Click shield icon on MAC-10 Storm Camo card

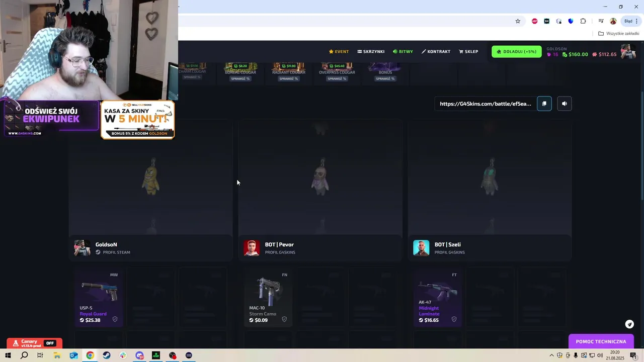coord(284,319)
